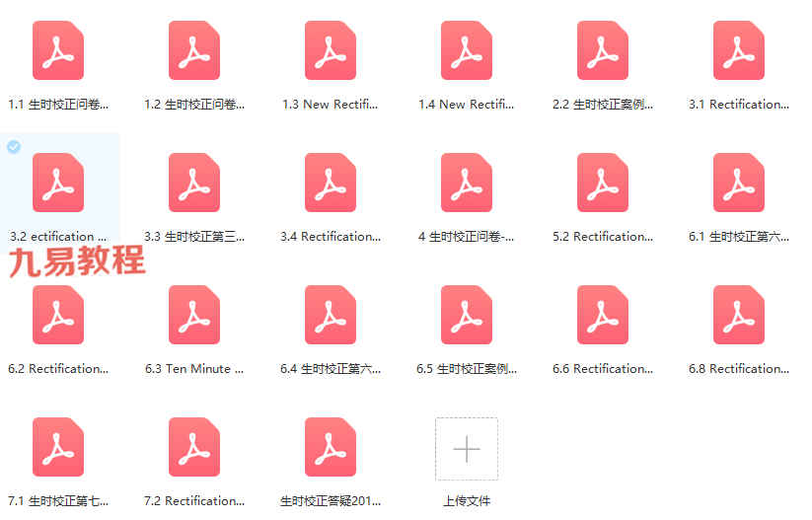This screenshot has height=520, width=812.
Task: Uncheck the blue checkmark on 3.2 ectification file
Action: (14, 147)
